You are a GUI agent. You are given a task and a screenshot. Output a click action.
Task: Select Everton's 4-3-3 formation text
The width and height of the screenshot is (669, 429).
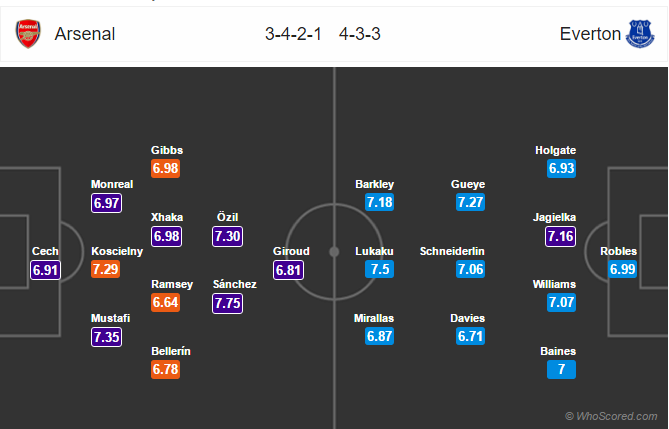click(360, 34)
